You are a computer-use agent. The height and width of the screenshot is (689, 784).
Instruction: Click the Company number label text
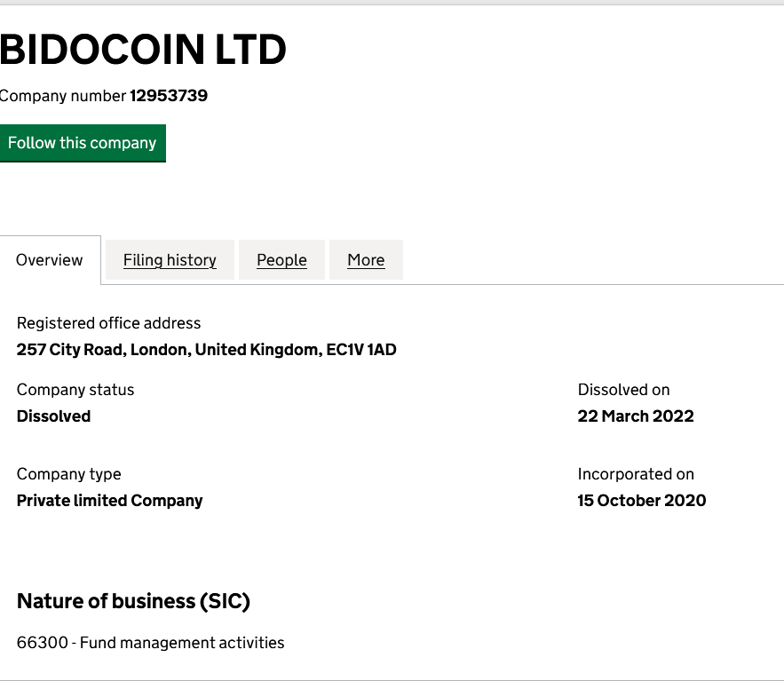(x=62, y=96)
